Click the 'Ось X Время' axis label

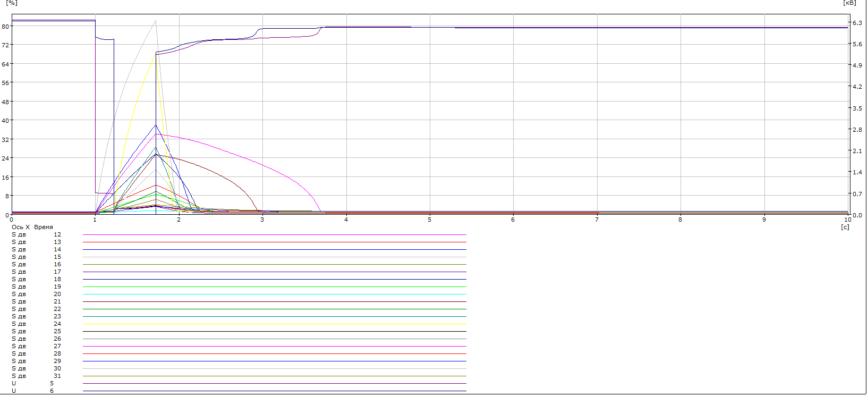(x=32, y=227)
